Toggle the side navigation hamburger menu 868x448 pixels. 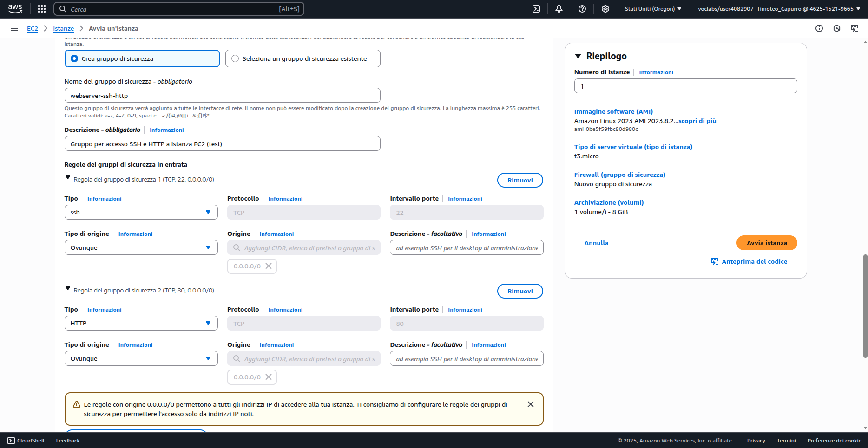[x=14, y=28]
